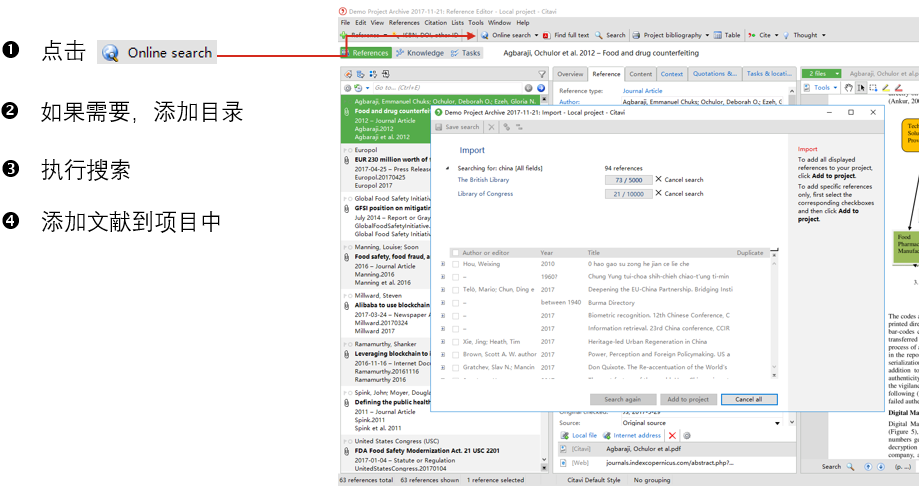The width and height of the screenshot is (919, 491).
Task: Toggle the select-all checkbox in results header
Action: [x=455, y=253]
